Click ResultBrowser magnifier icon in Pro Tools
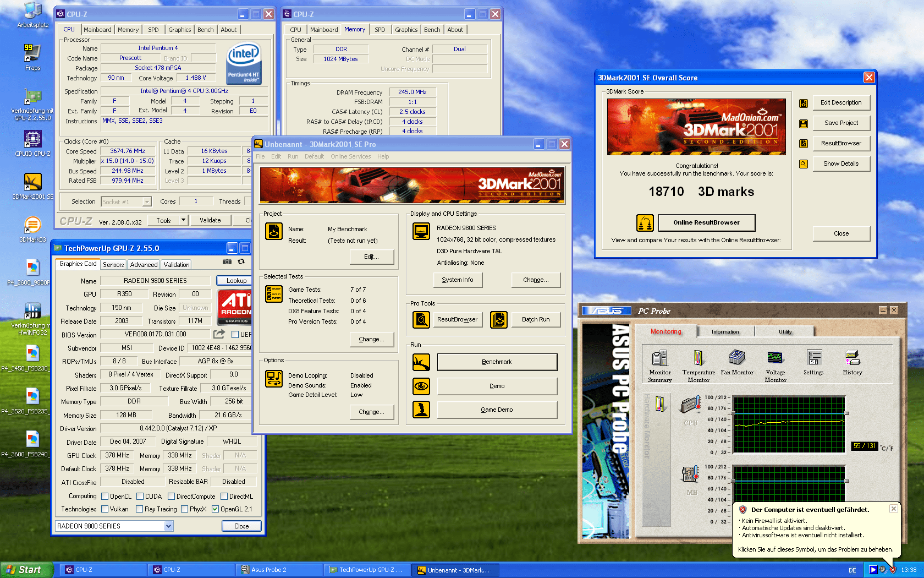 pos(421,319)
